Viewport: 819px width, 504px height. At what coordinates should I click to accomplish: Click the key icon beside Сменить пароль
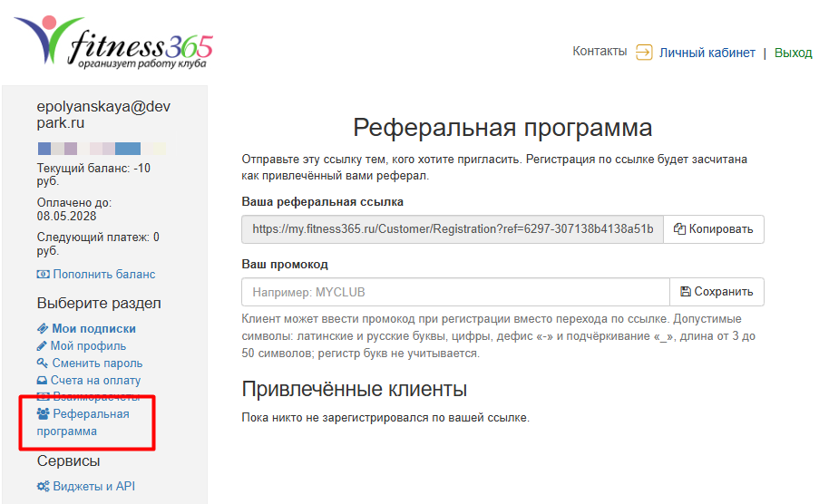[43, 363]
